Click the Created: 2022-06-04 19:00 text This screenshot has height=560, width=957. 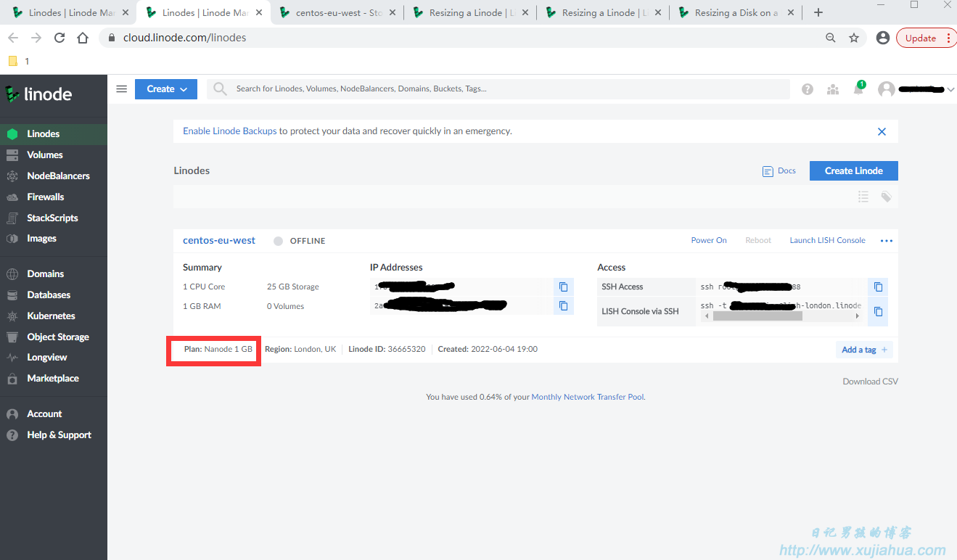coord(488,349)
